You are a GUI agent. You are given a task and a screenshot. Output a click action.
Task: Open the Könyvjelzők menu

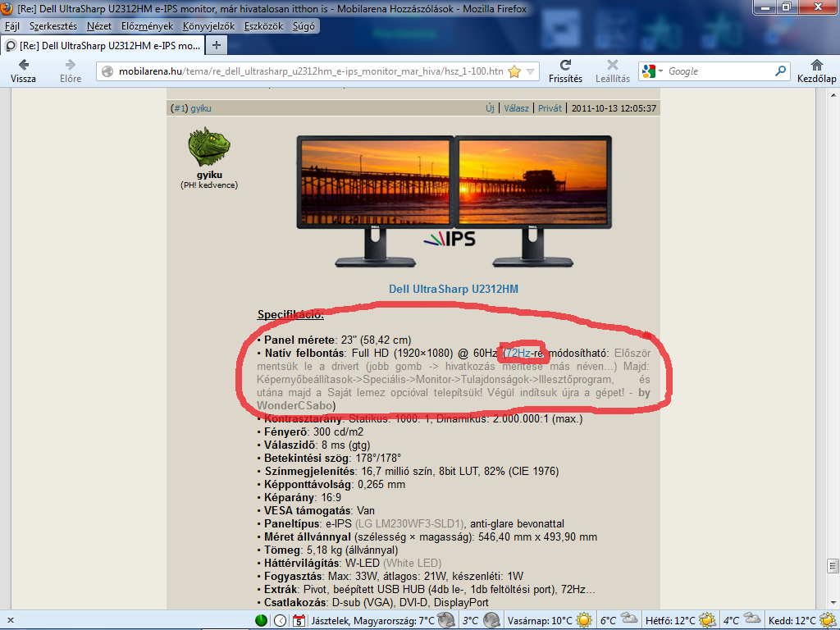(x=209, y=25)
